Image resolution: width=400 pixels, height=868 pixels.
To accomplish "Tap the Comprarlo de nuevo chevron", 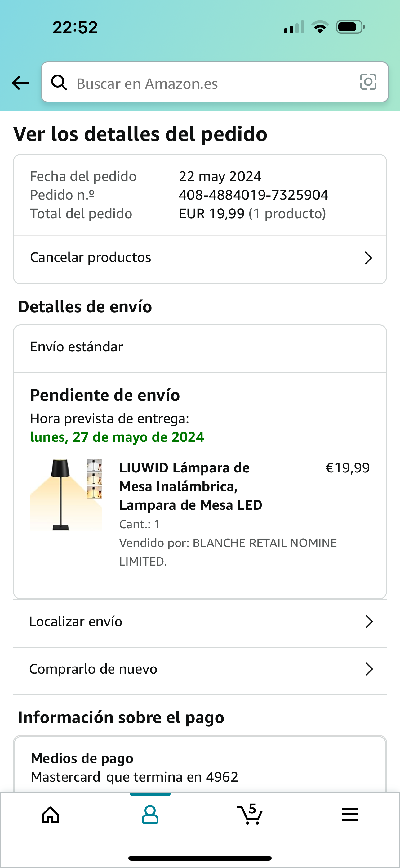I will coord(369,669).
